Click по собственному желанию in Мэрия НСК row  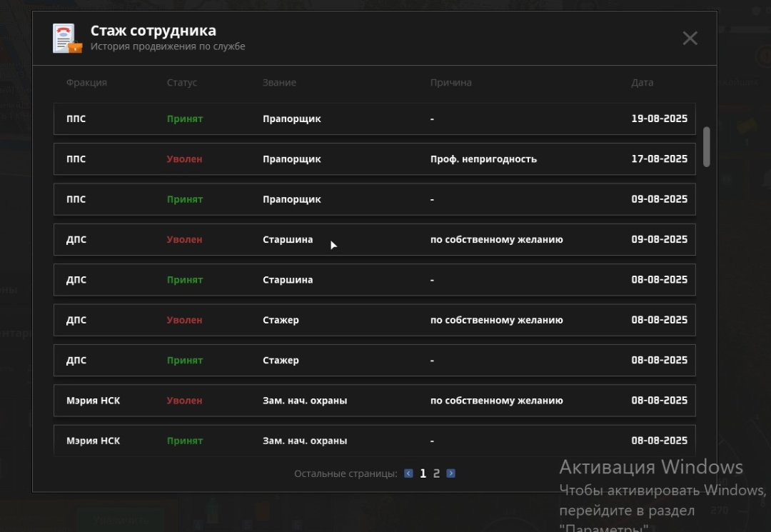tap(497, 401)
